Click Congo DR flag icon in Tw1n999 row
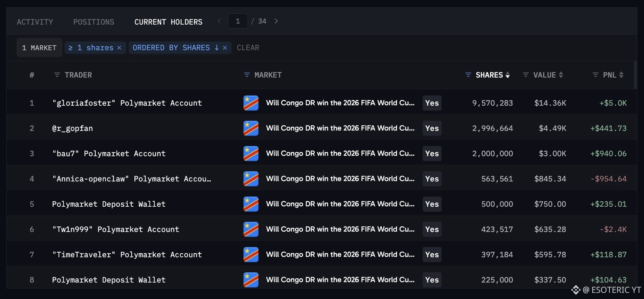 [251, 229]
